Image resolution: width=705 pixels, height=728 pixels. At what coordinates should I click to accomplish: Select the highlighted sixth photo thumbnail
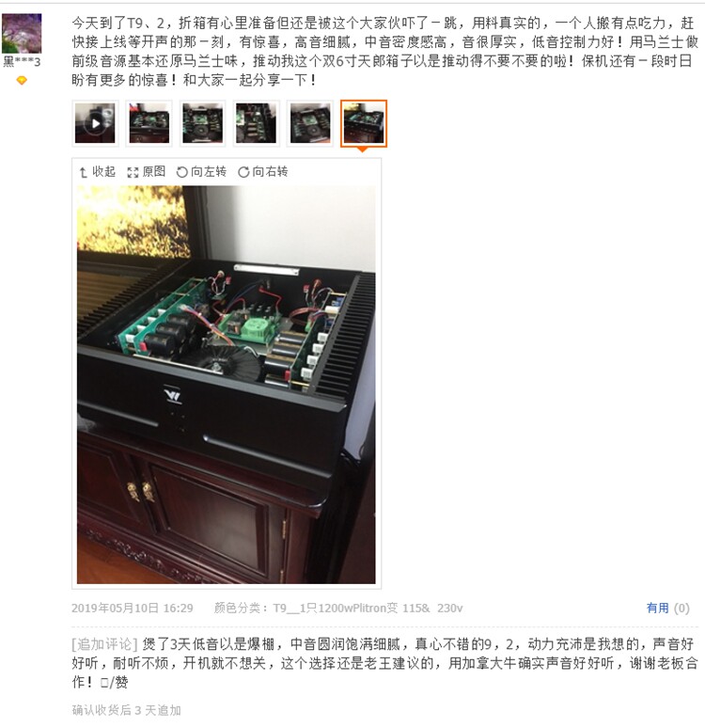coord(364,123)
